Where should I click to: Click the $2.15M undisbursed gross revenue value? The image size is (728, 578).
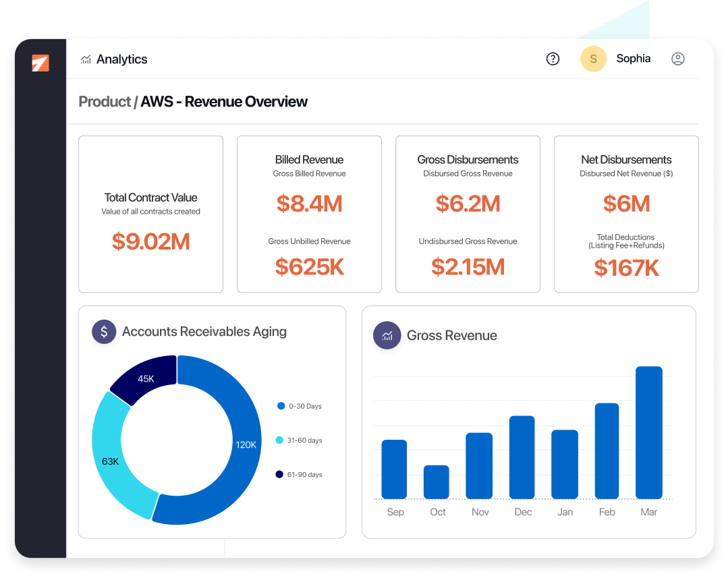coord(468,267)
